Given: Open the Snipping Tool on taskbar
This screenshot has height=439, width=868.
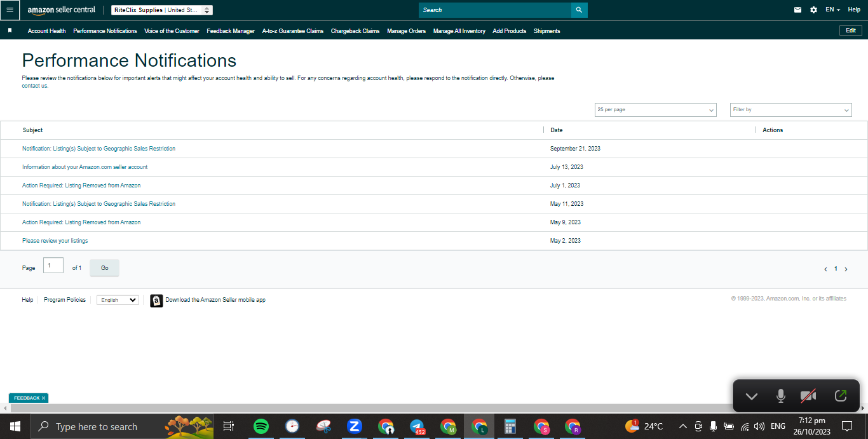Looking at the screenshot, I should (x=323, y=426).
